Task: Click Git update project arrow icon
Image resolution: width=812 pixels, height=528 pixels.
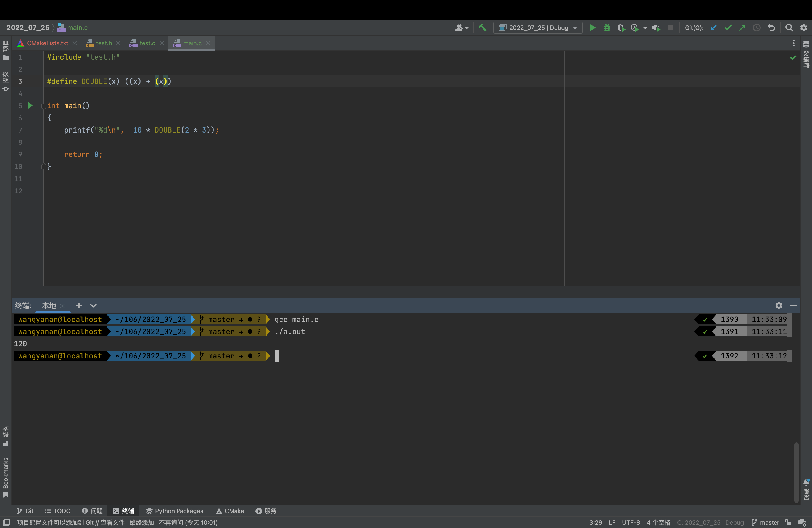Action: (x=713, y=28)
